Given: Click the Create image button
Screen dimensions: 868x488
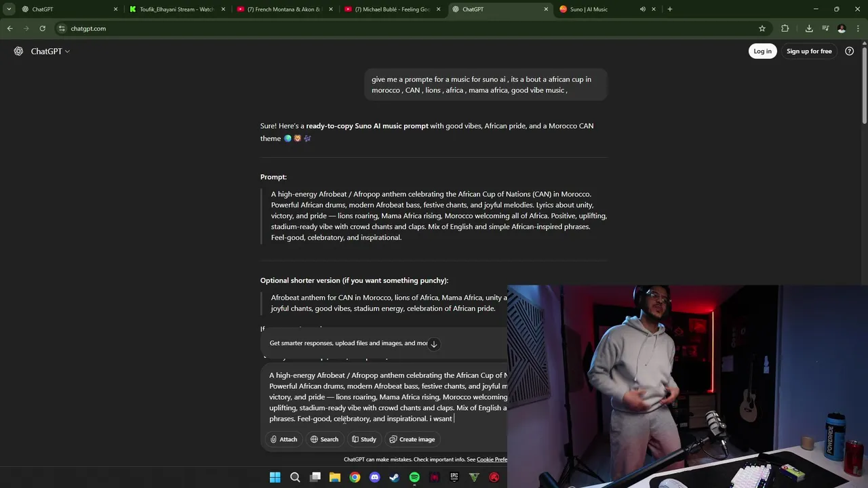Looking at the screenshot, I should (412, 439).
